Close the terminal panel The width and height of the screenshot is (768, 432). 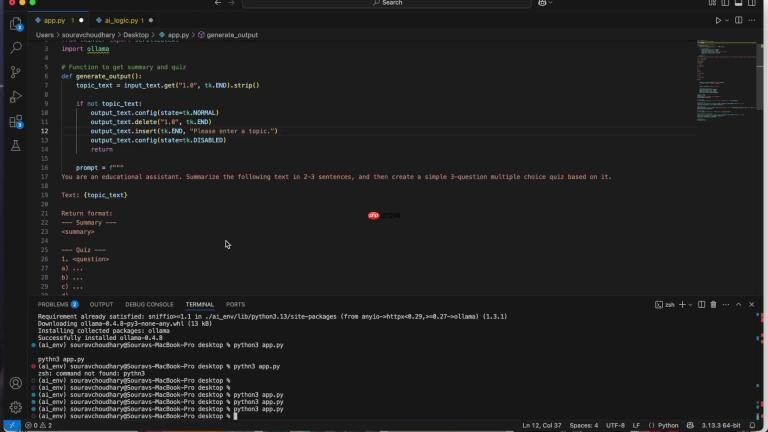[752, 305]
